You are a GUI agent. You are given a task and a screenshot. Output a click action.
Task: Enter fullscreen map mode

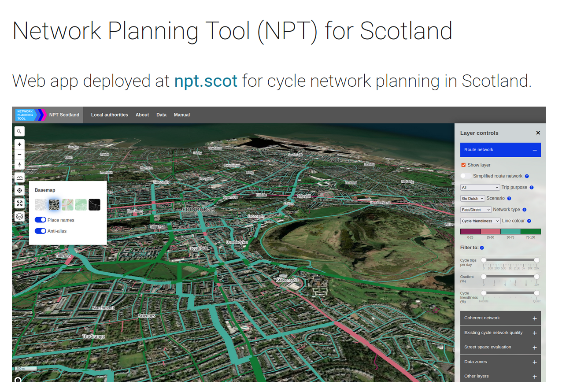click(19, 203)
